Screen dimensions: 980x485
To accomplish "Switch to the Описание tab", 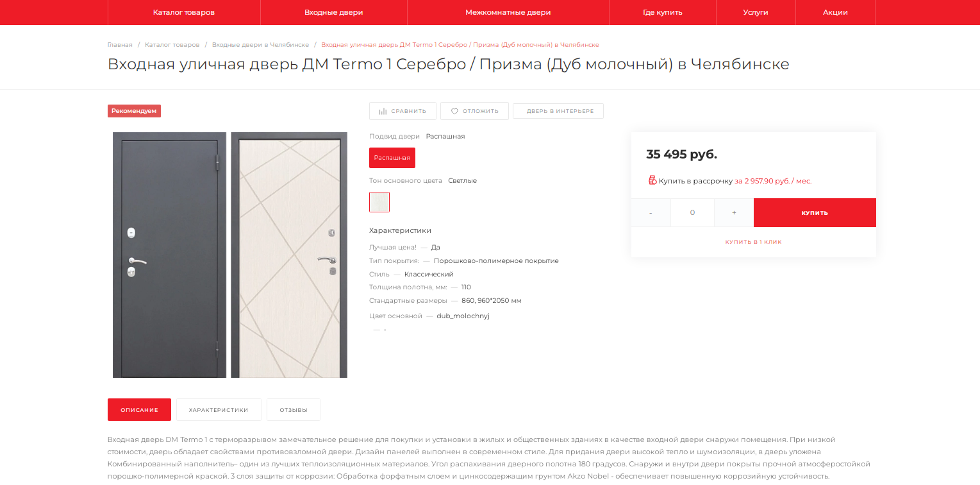I will tap(139, 409).
